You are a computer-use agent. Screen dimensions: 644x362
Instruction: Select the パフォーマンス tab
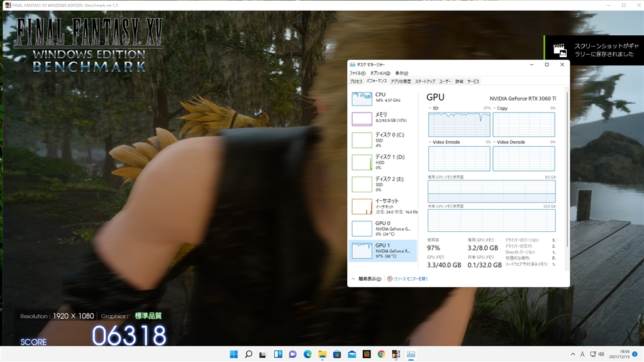377,81
